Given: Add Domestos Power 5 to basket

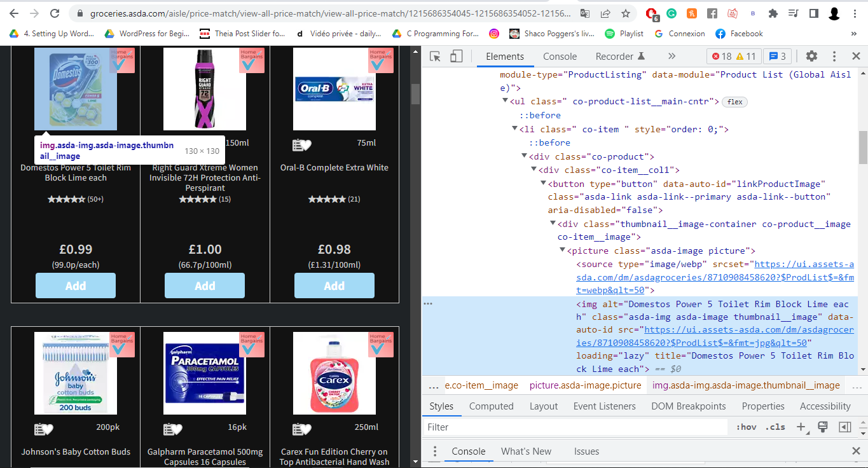Looking at the screenshot, I should (x=76, y=286).
